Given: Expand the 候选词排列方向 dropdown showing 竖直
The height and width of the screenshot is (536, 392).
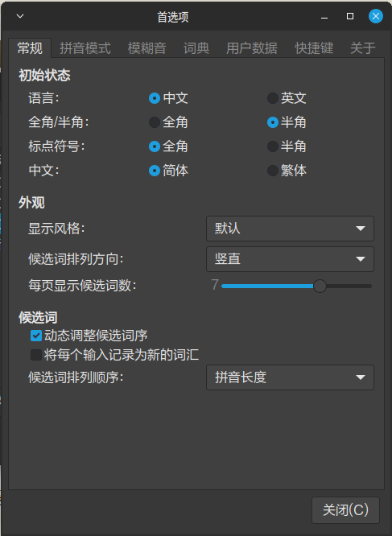Looking at the screenshot, I should click(290, 259).
